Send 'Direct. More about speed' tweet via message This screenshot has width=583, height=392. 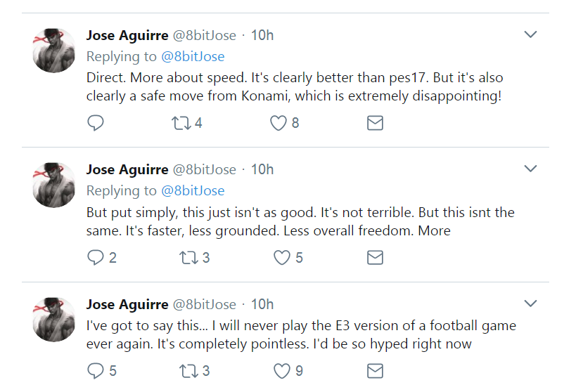click(x=376, y=123)
